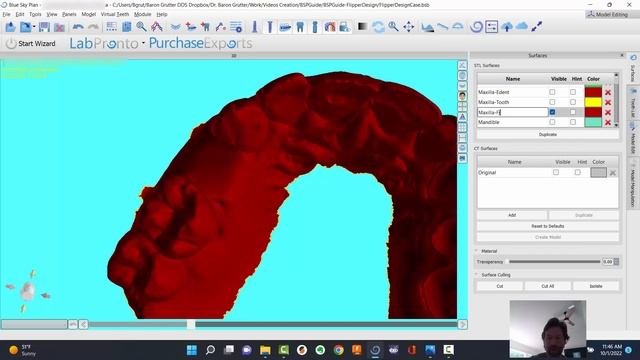Uncheck visible box for Maxilla-Fl surface
The height and width of the screenshot is (360, 640).
[x=552, y=112]
